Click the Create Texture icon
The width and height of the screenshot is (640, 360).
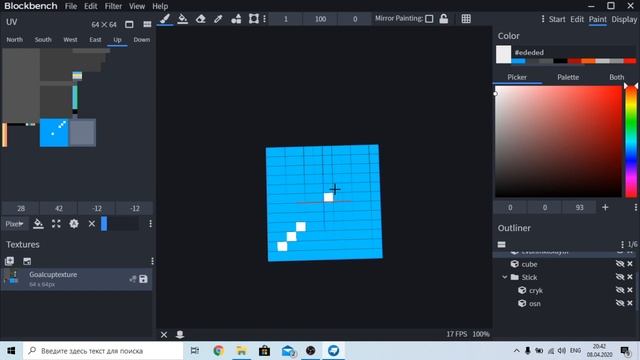click(x=27, y=261)
